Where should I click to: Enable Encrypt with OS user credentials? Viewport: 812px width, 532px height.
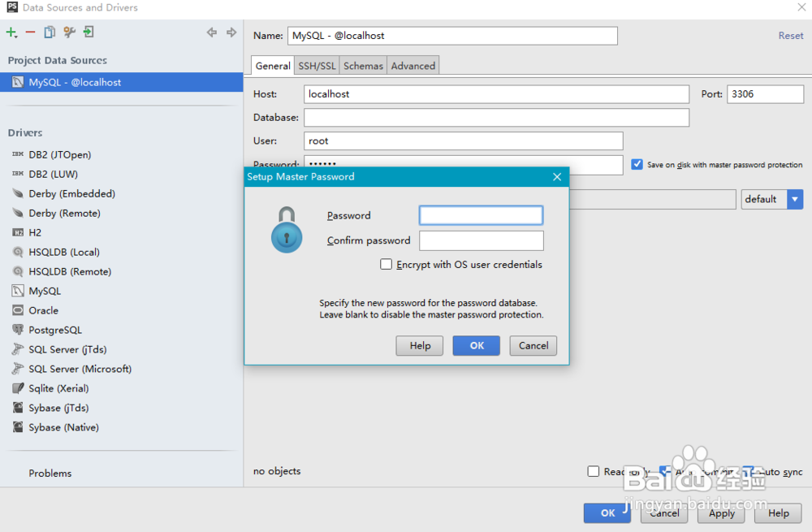point(386,264)
